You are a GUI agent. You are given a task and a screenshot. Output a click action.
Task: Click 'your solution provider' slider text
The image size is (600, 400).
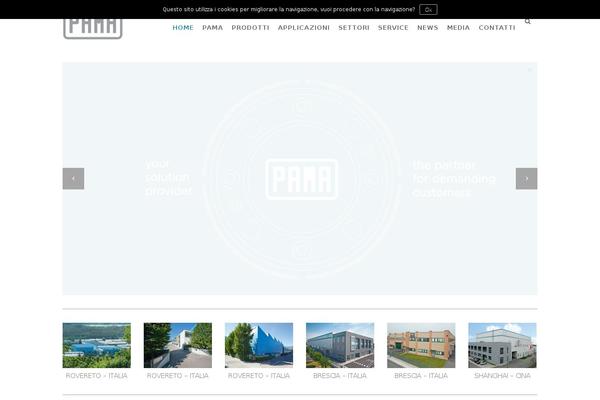click(x=168, y=178)
